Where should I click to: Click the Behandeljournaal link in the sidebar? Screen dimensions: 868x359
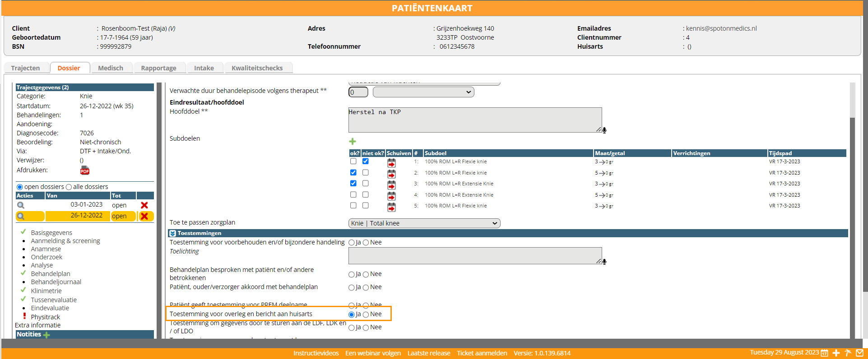pos(56,282)
